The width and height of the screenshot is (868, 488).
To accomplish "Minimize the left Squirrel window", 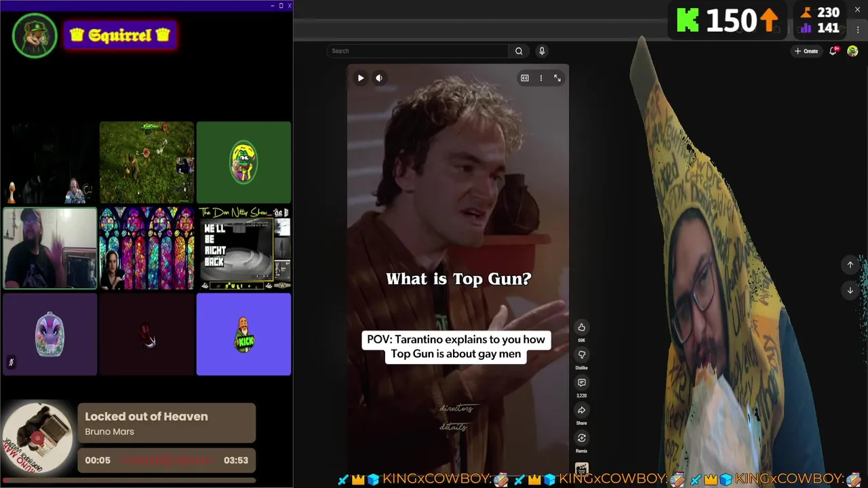I will click(273, 5).
